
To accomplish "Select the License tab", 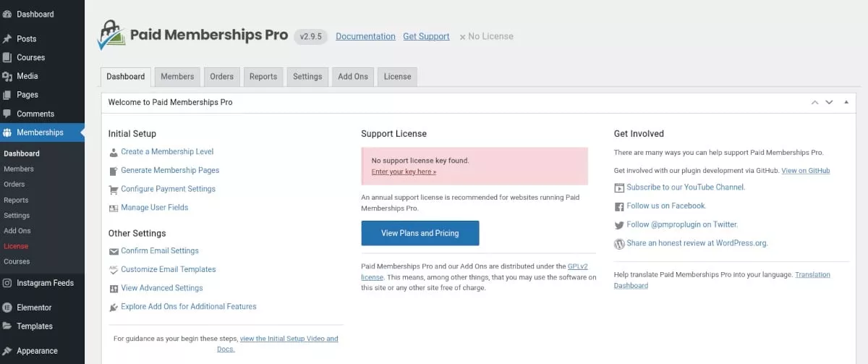I will pos(397,77).
